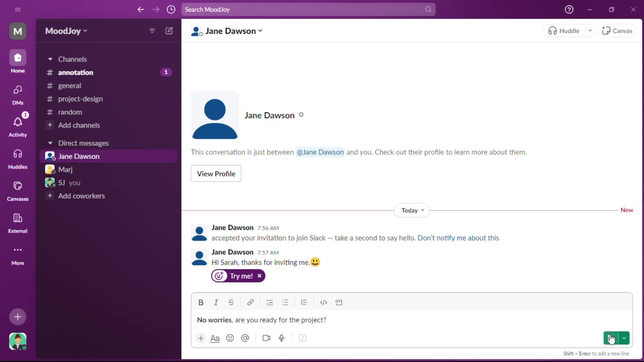Click the large Jane Dawson profile picture
The height and width of the screenshot is (362, 644).
point(215,115)
